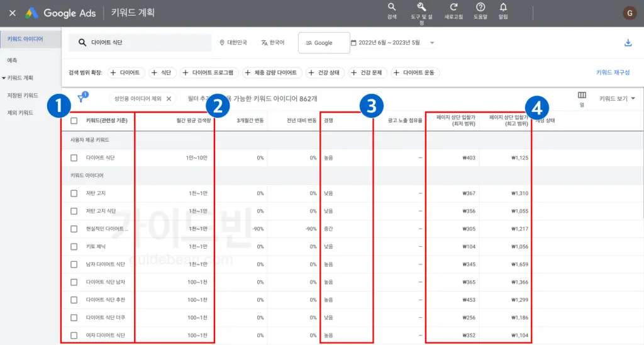Check the box for 저탄 고지 식단
The height and width of the screenshot is (345, 644).
tap(74, 212)
